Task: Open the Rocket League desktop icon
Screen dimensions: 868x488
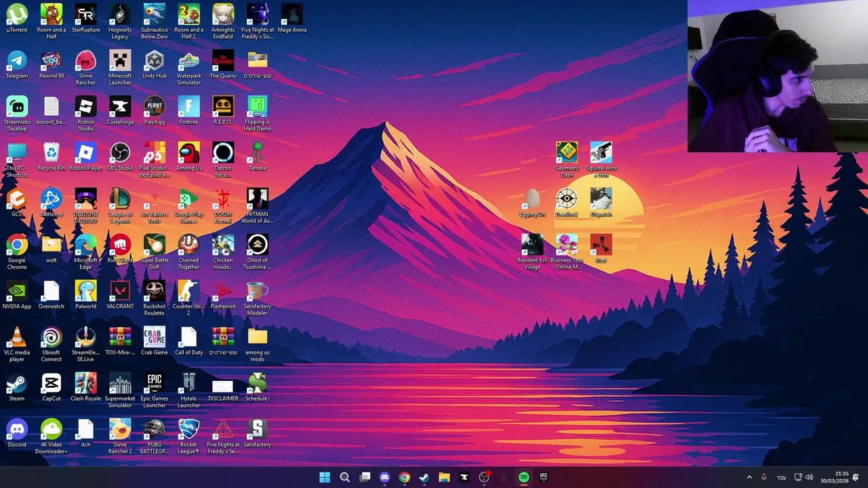Action: (189, 436)
